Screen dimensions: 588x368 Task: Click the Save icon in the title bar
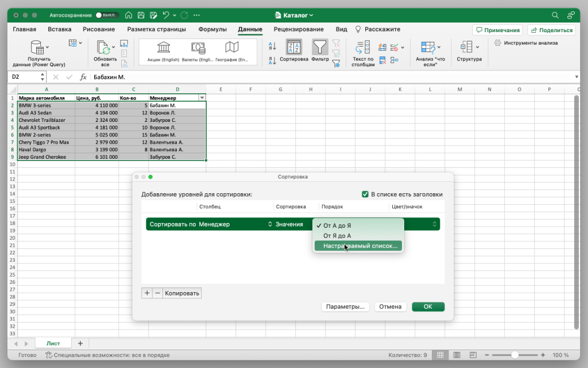(141, 15)
